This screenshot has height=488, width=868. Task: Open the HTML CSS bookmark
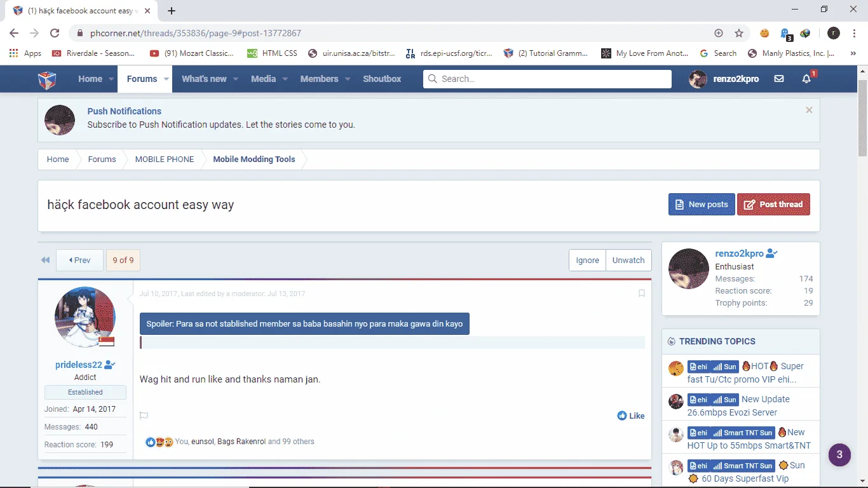273,53
